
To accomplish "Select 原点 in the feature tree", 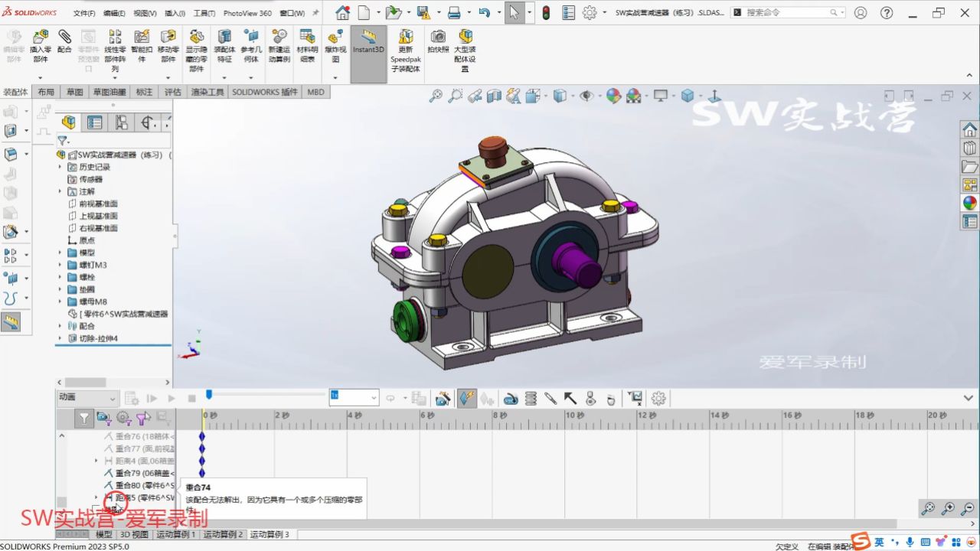I will coord(87,240).
